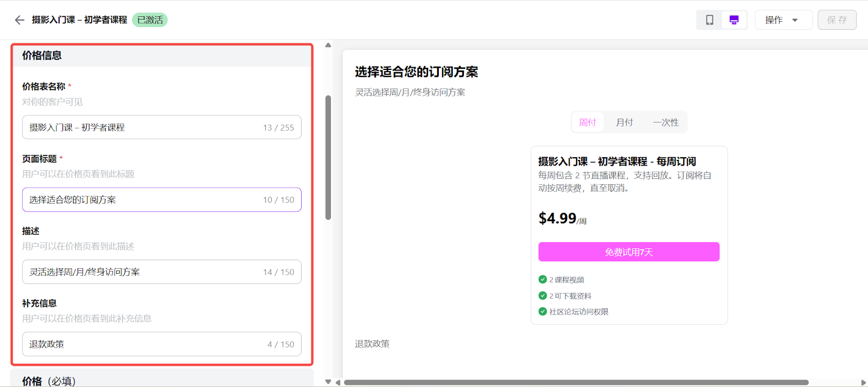Image resolution: width=868 pixels, height=387 pixels.
Task: Select the 一次性 billing tab
Action: pyautogui.click(x=666, y=122)
